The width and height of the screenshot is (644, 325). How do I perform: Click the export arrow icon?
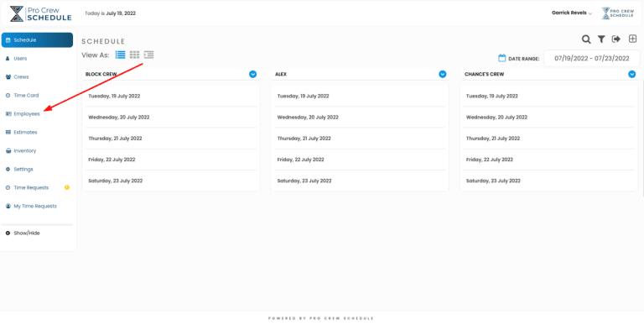[x=616, y=39]
